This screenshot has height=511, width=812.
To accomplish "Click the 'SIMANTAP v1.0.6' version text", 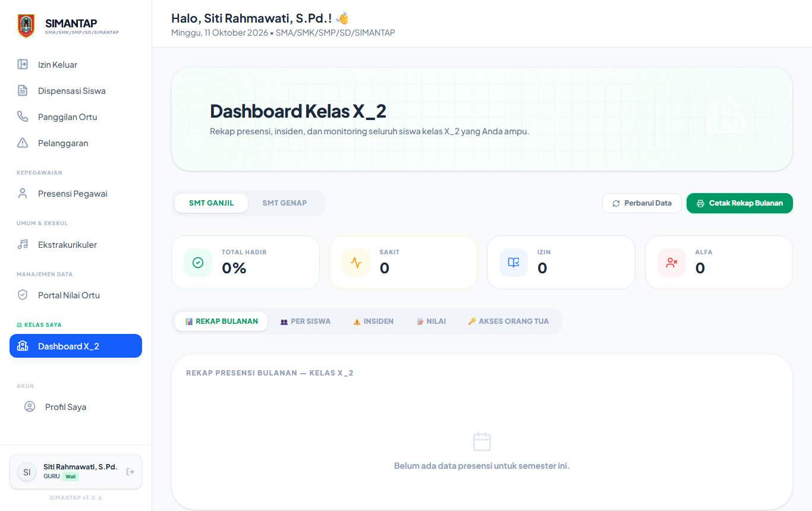I will pyautogui.click(x=75, y=497).
